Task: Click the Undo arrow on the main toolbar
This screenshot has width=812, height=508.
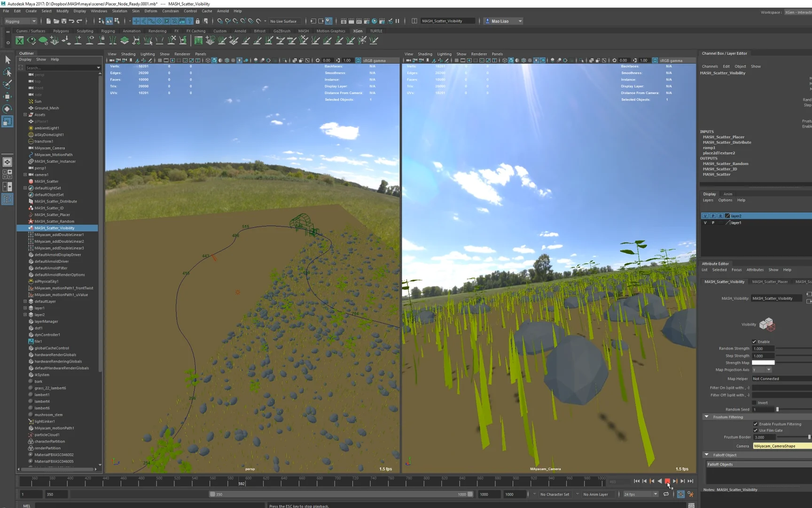Action: [70, 21]
